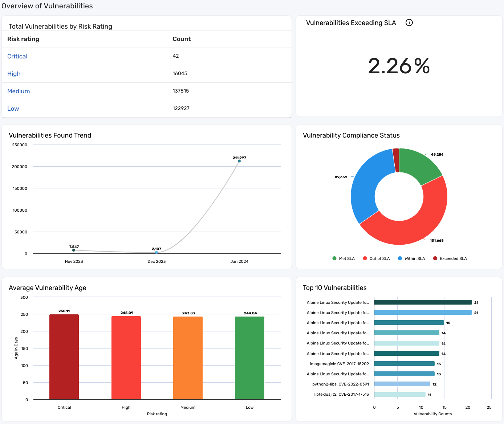Viewport: 504px width, 424px height.
Task: Toggle the Out of SLA legend item
Action: 376,258
